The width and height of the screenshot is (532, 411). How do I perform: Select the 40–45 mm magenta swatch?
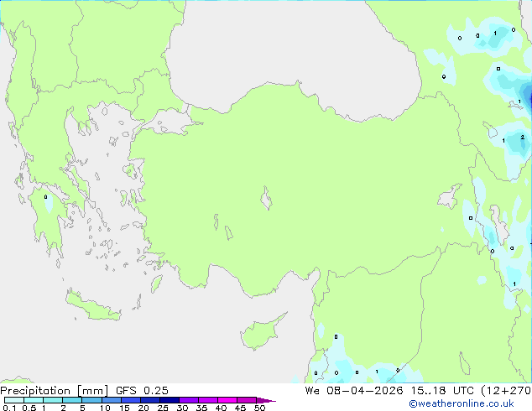[227, 400]
